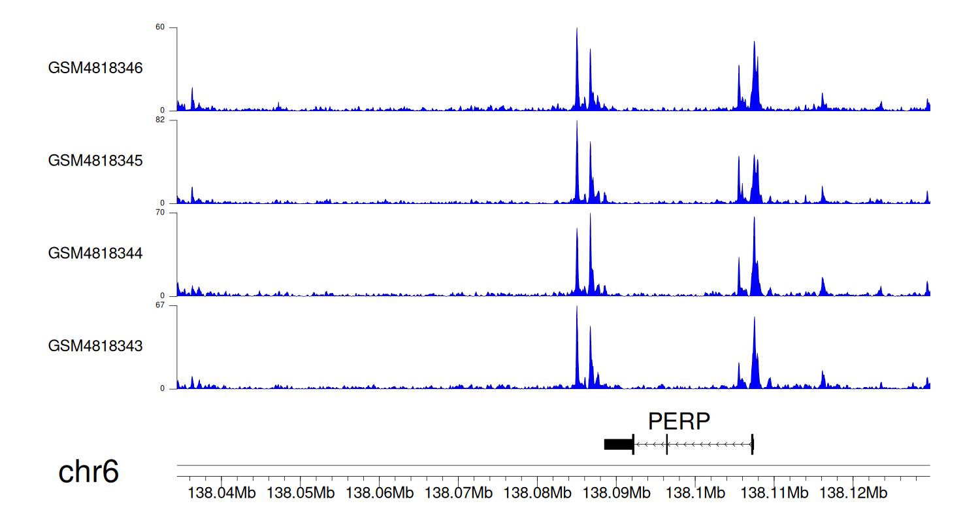Select the GSM4818343 track name
Screen dimensions: 980x510
(x=95, y=345)
